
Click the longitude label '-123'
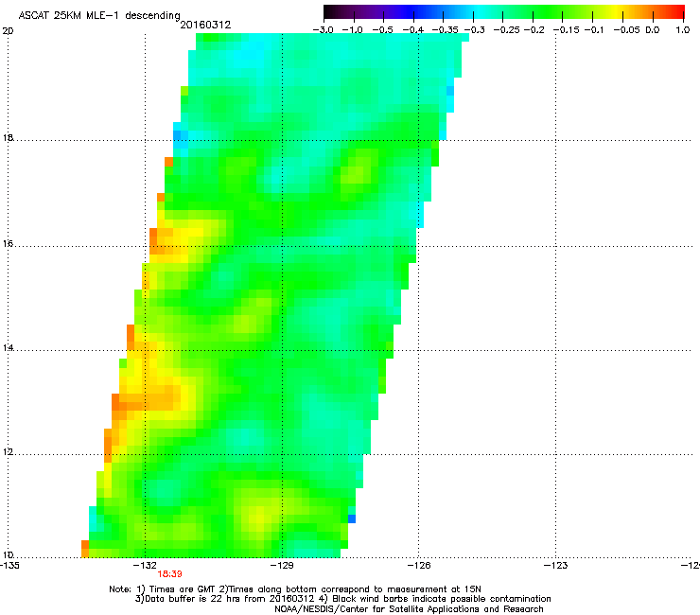tap(556, 566)
